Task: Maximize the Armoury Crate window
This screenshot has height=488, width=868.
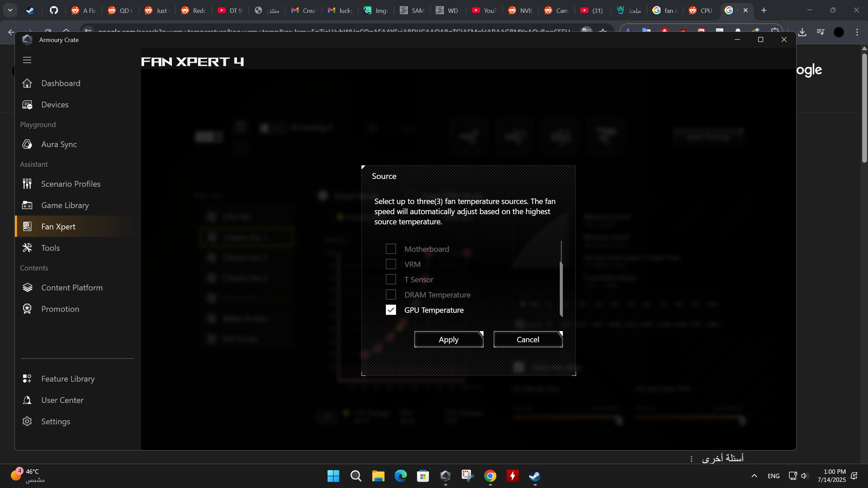Action: tap(761, 40)
